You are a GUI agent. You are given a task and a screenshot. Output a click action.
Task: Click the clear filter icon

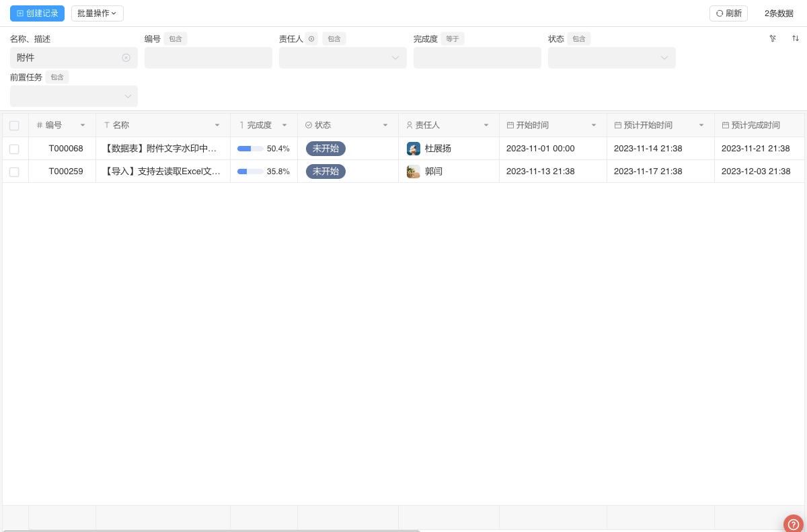point(773,38)
